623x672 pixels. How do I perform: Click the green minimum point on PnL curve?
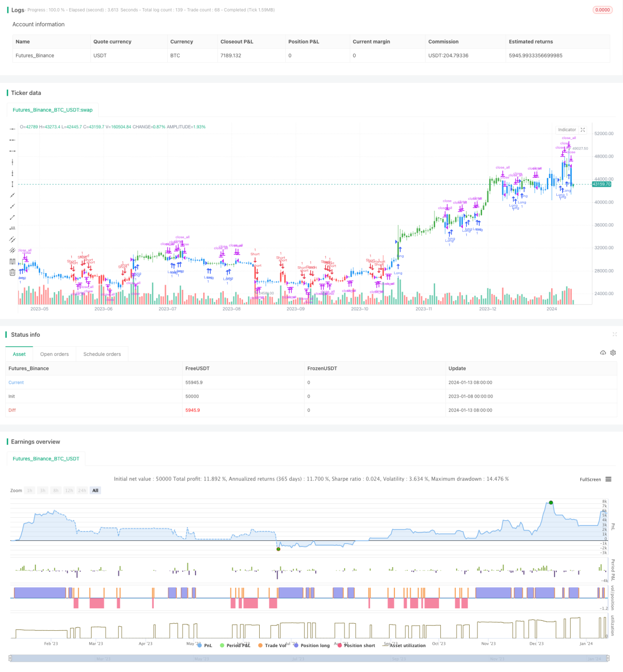(278, 549)
